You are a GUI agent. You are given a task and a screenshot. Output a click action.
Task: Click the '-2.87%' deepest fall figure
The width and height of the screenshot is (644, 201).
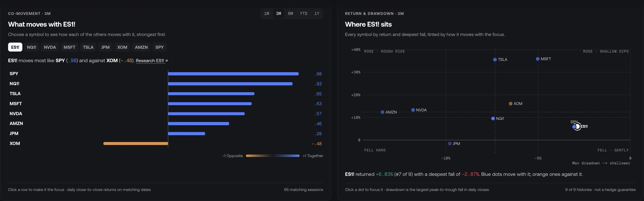470,174
